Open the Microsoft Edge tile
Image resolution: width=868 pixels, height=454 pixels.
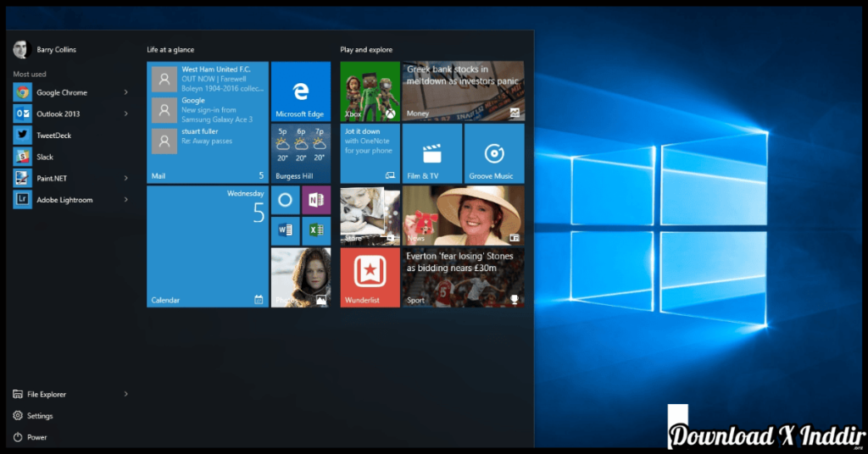(301, 91)
